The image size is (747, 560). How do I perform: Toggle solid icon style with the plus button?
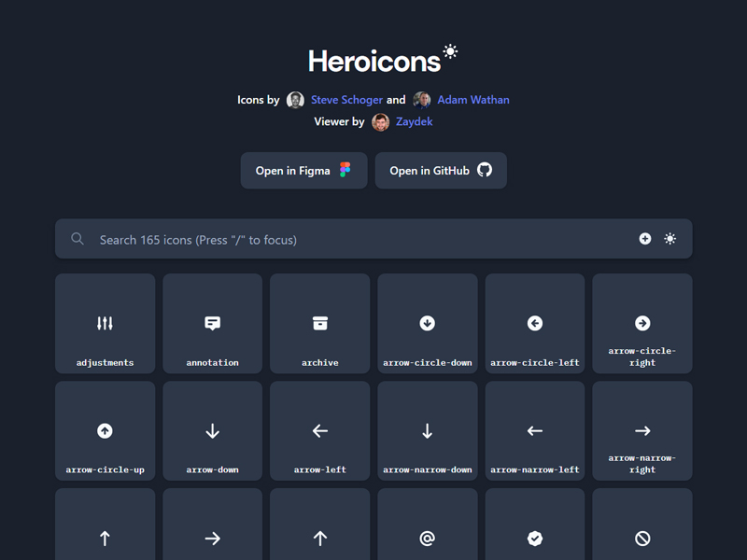[645, 239]
